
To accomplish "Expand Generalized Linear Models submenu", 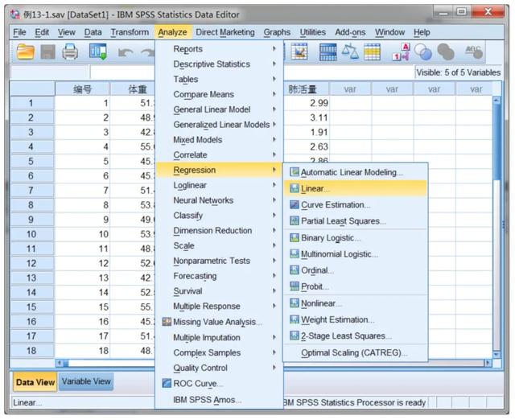I will pos(219,125).
